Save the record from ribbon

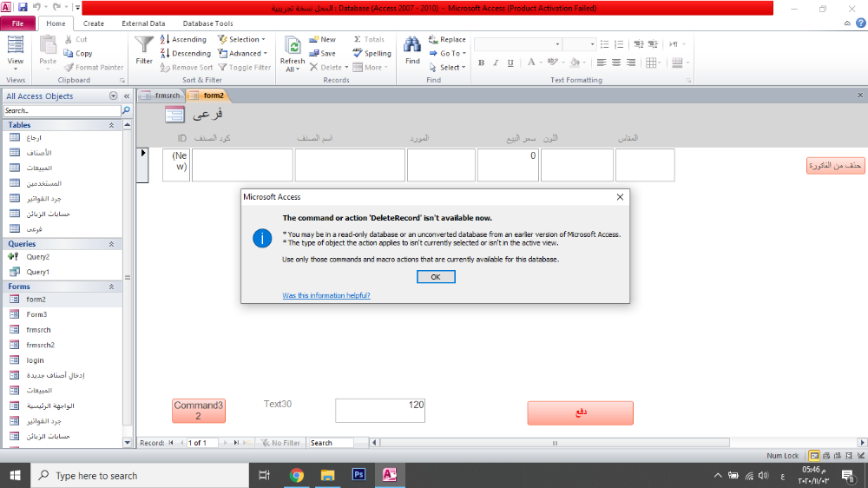(322, 53)
